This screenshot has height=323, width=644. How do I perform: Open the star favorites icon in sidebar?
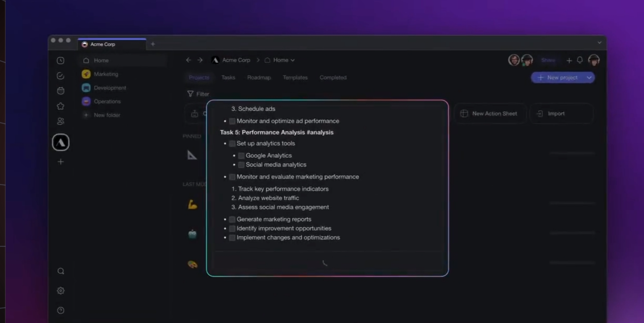tap(61, 106)
